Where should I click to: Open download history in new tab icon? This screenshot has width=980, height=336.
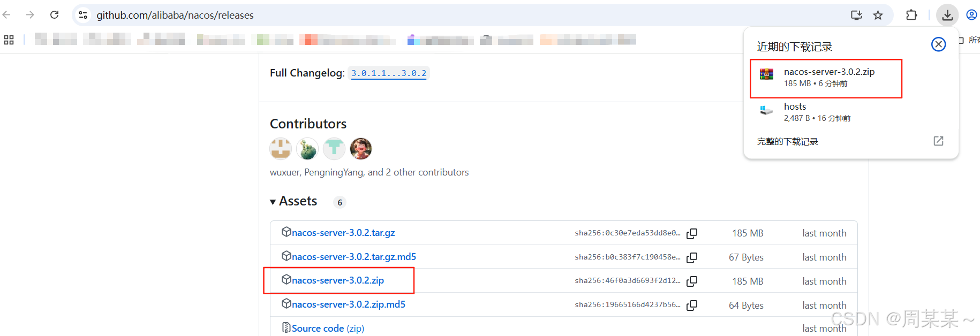coord(938,141)
